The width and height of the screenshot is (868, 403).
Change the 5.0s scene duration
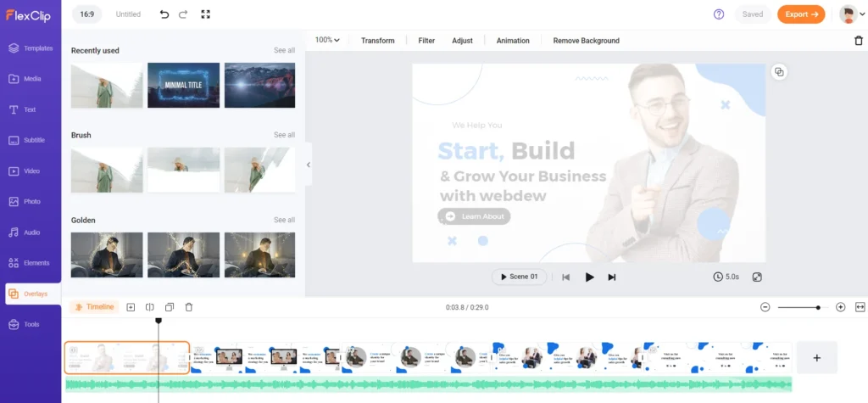click(x=726, y=277)
